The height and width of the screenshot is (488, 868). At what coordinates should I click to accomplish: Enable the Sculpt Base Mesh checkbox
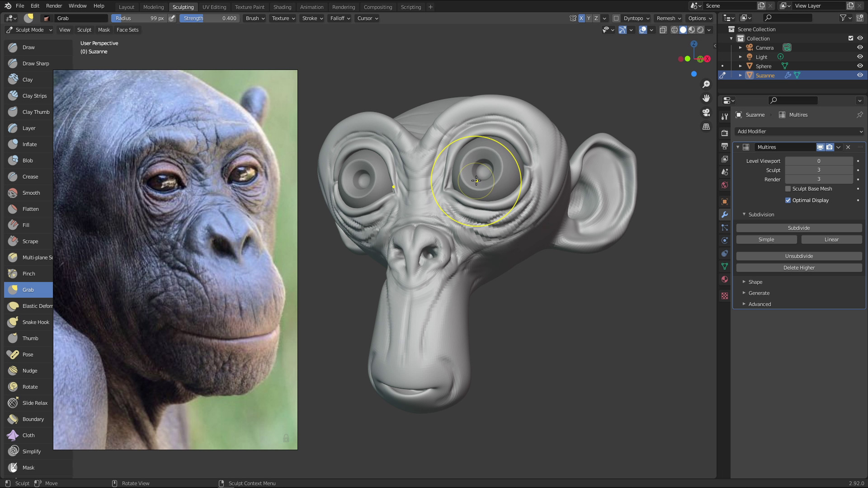pos(788,189)
